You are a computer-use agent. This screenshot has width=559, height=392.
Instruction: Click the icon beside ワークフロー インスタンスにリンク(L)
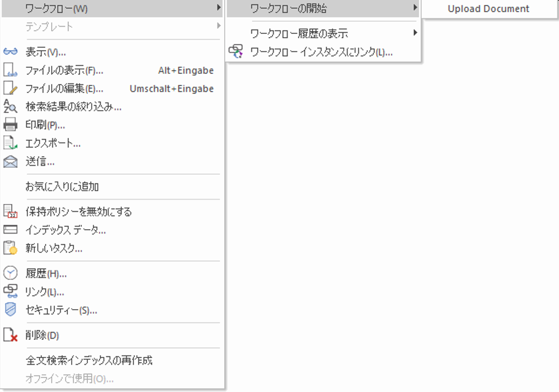(236, 52)
